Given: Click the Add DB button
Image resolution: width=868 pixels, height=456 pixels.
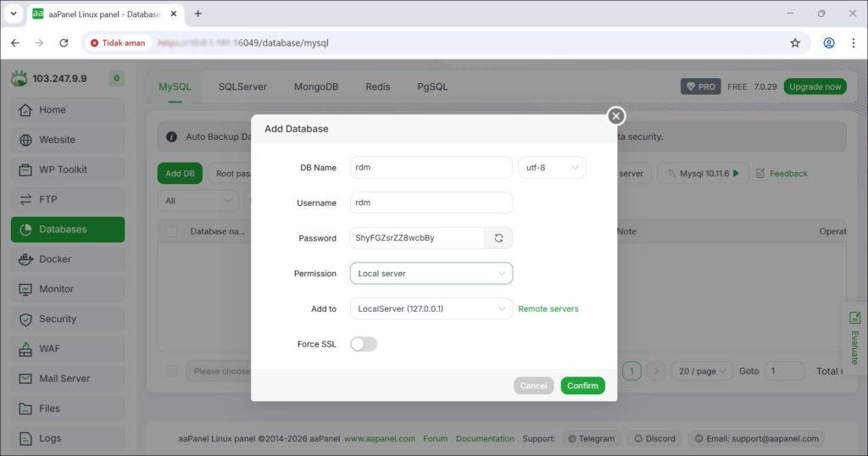Looking at the screenshot, I should [x=180, y=174].
